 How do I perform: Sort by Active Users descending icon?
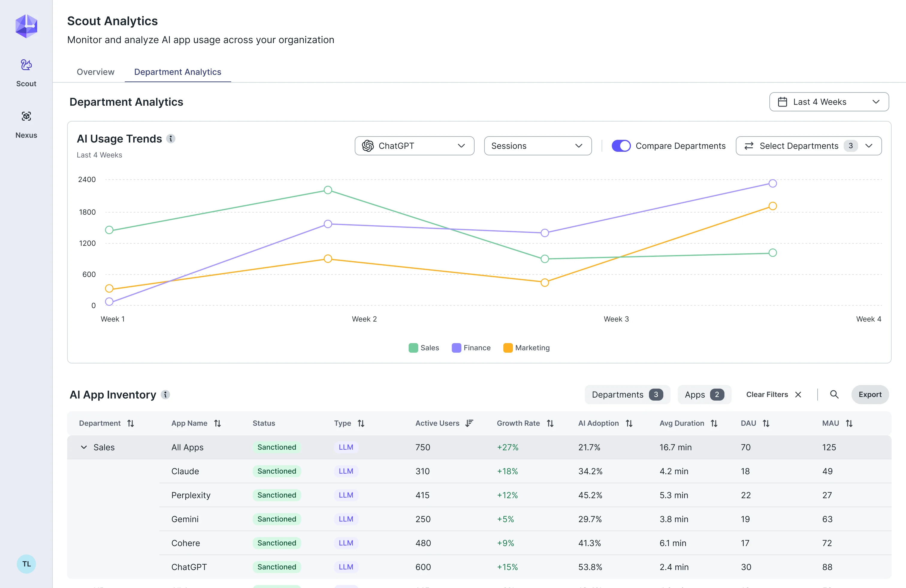(469, 423)
